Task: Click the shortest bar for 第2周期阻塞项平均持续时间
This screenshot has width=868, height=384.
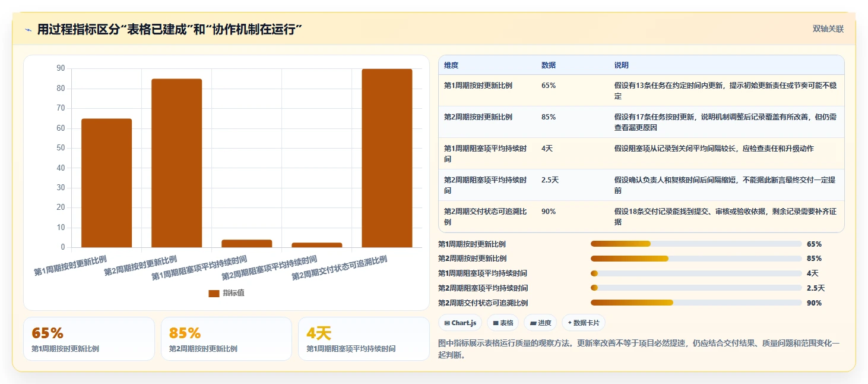Action: click(x=316, y=245)
